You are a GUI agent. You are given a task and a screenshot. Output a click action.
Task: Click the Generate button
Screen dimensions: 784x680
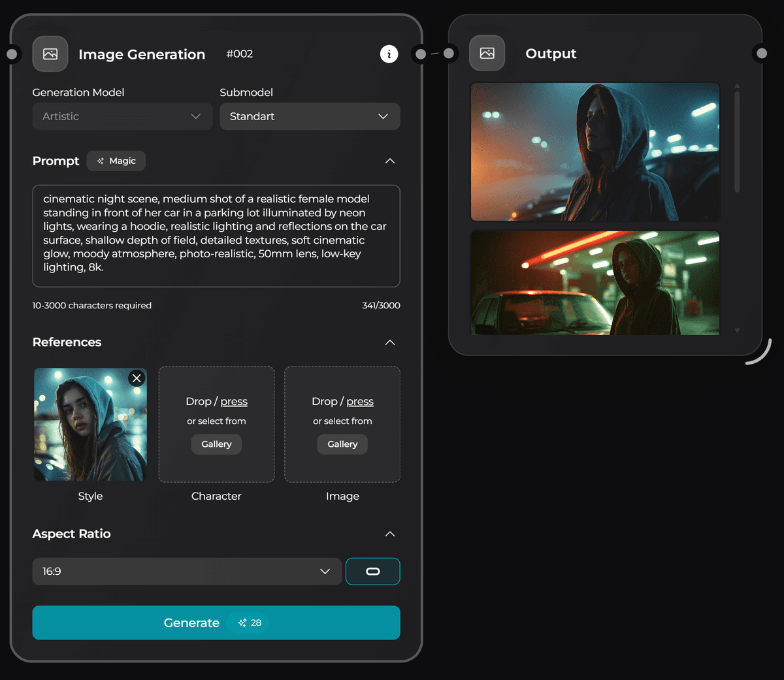point(216,623)
